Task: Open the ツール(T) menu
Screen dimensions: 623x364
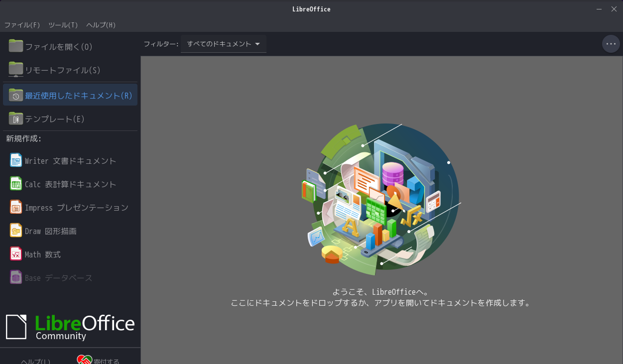Action: pos(63,25)
